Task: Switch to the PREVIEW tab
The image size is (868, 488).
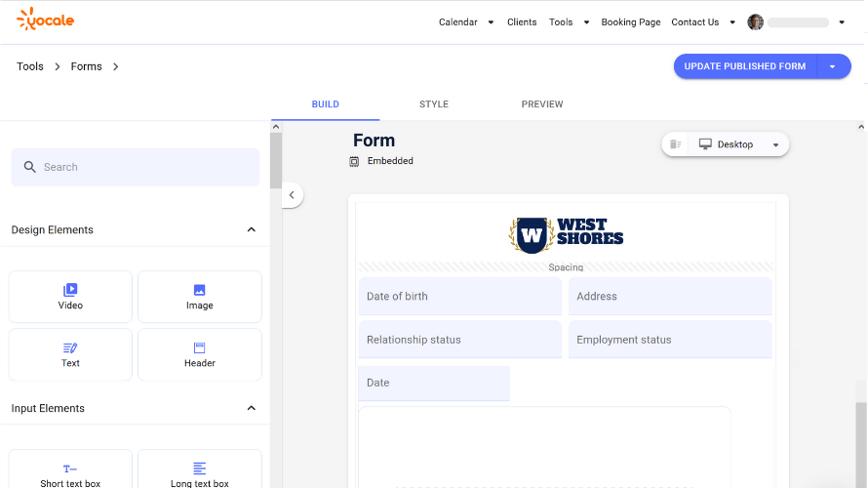Action: point(542,104)
